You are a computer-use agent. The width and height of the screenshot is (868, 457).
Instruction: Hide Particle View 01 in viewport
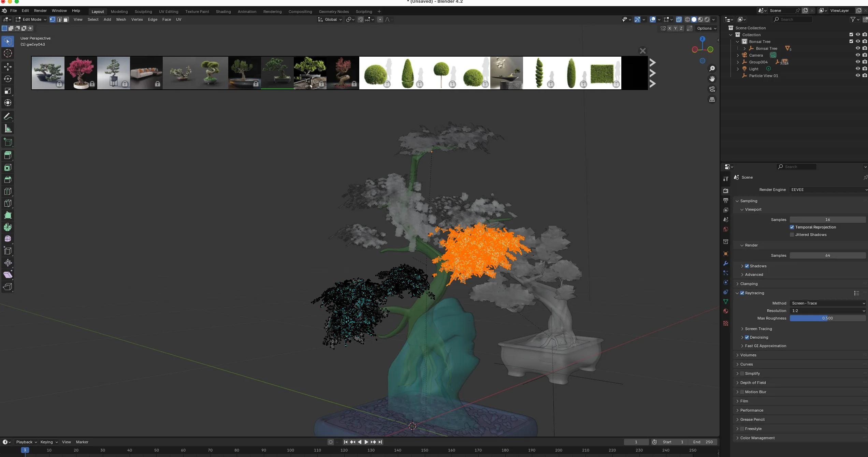(858, 75)
